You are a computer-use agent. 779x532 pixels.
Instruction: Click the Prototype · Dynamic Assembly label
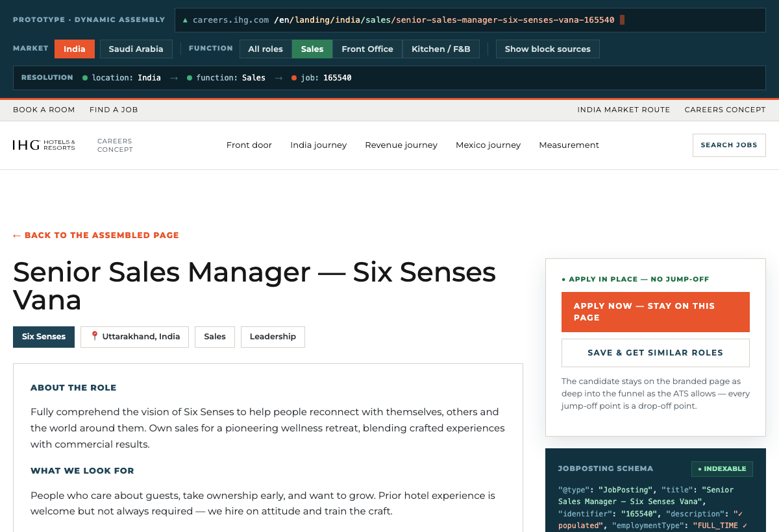tap(89, 20)
